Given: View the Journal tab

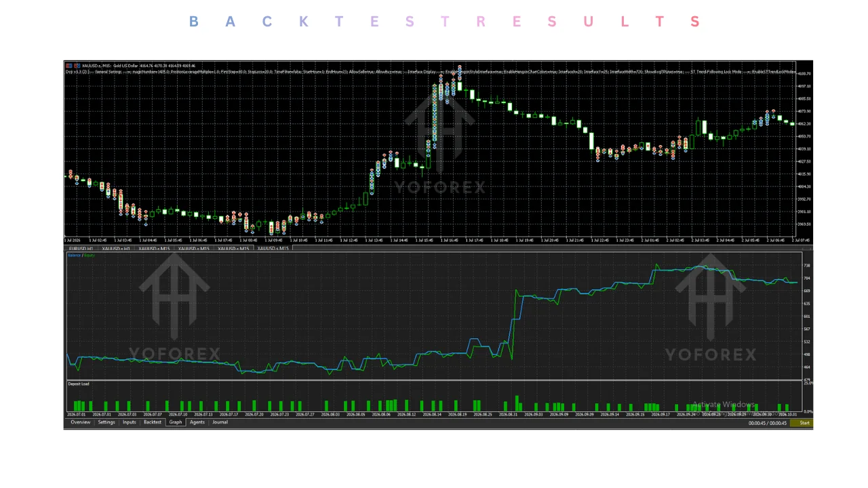Looking at the screenshot, I should (x=220, y=422).
